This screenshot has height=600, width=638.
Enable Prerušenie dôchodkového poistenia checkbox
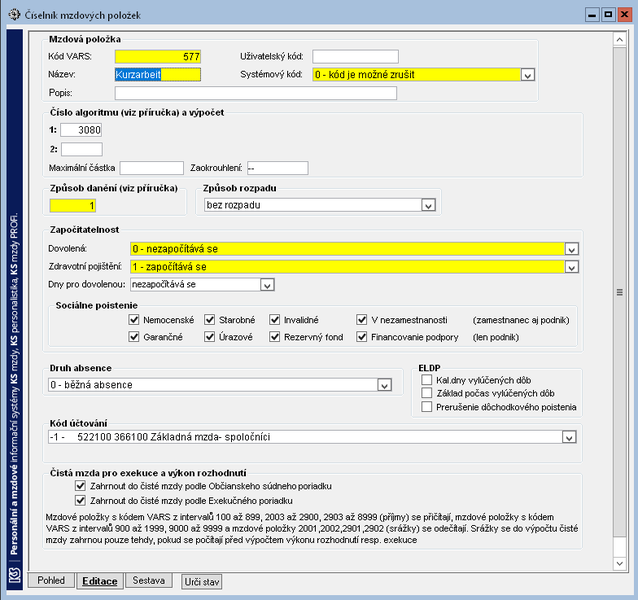pyautogui.click(x=426, y=407)
